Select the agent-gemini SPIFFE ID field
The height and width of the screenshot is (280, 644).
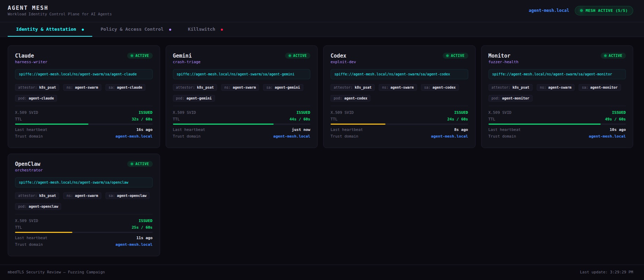coord(241,74)
